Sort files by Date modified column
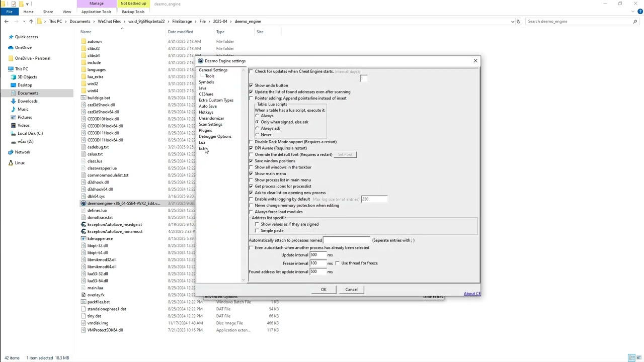Image resolution: width=644 pixels, height=362 pixels. click(180, 32)
